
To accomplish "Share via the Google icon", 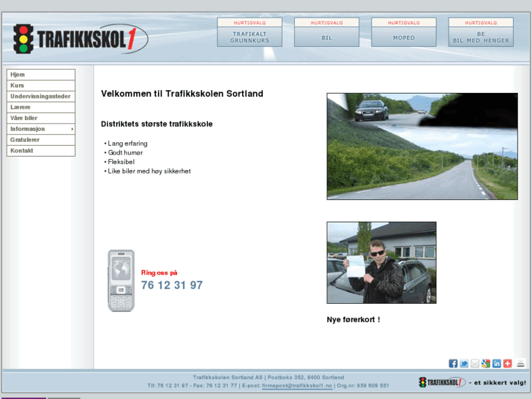I will (x=485, y=363).
